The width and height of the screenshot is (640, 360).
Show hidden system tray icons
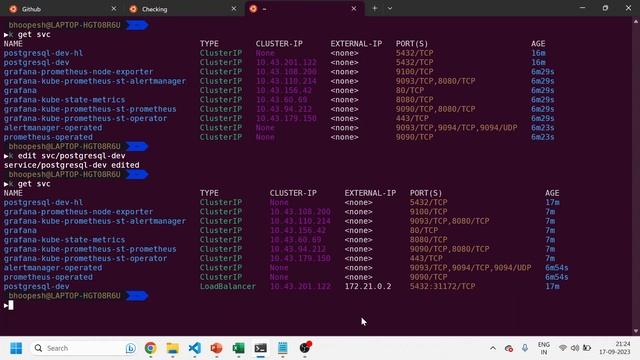(493, 348)
